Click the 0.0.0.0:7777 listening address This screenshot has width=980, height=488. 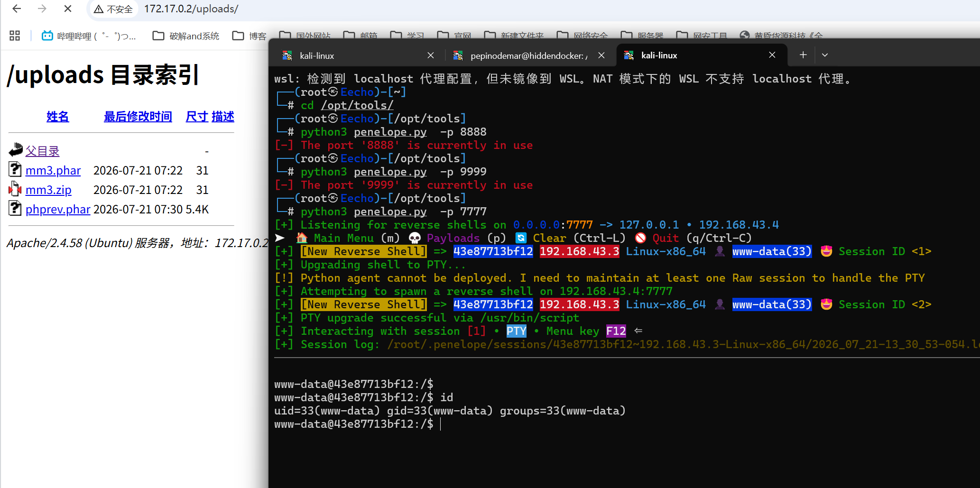click(553, 225)
